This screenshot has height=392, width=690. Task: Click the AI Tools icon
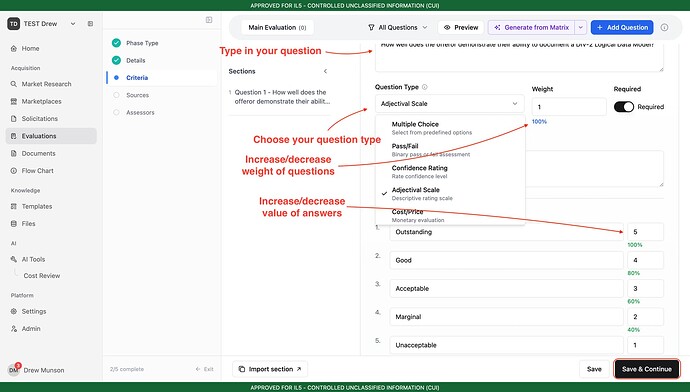(14, 259)
